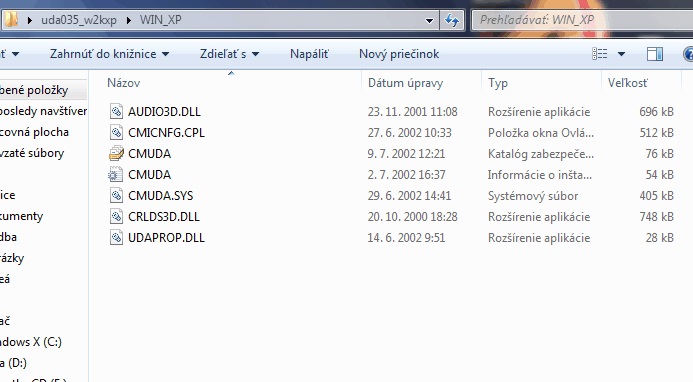
Task: Refresh the folder with the arrows button
Action: [452, 20]
